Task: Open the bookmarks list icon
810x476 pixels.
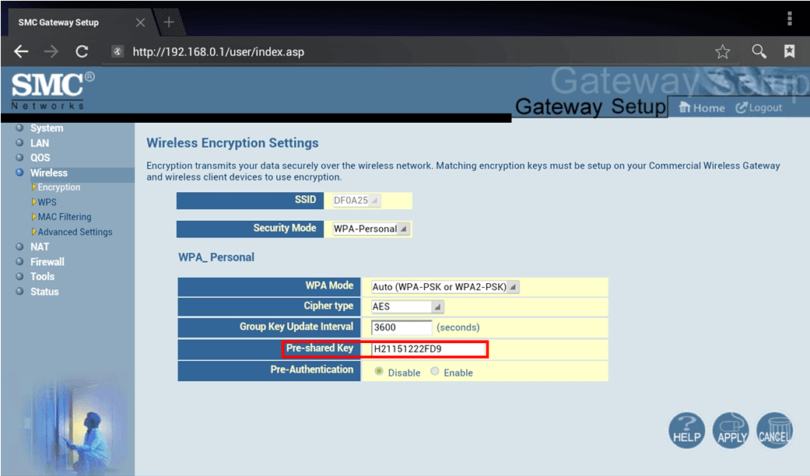Action: point(789,51)
